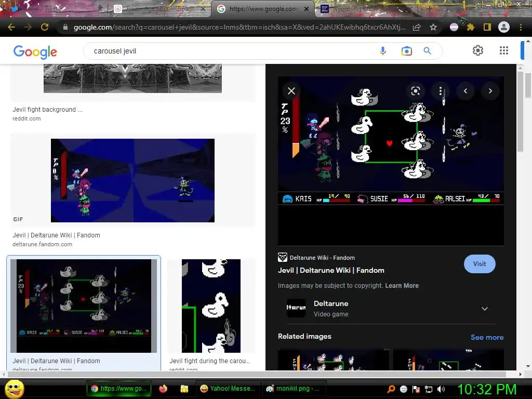Close the image preview panel
The image size is (532, 399).
291,91
